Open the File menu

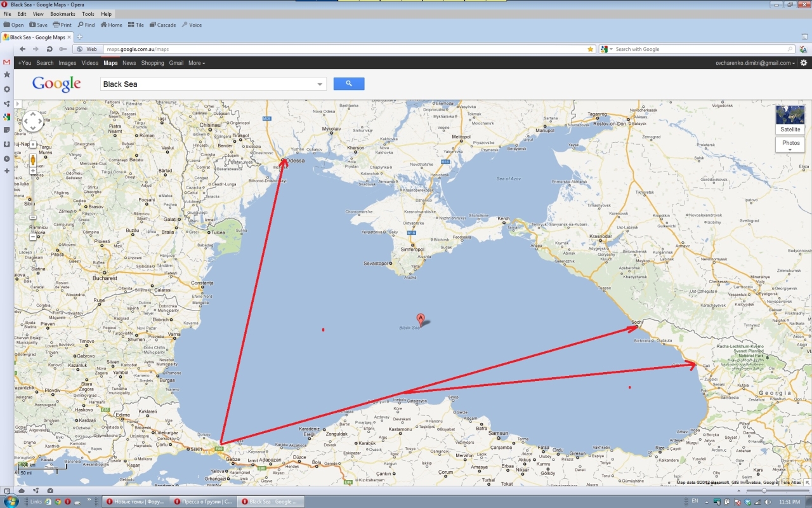pos(7,14)
